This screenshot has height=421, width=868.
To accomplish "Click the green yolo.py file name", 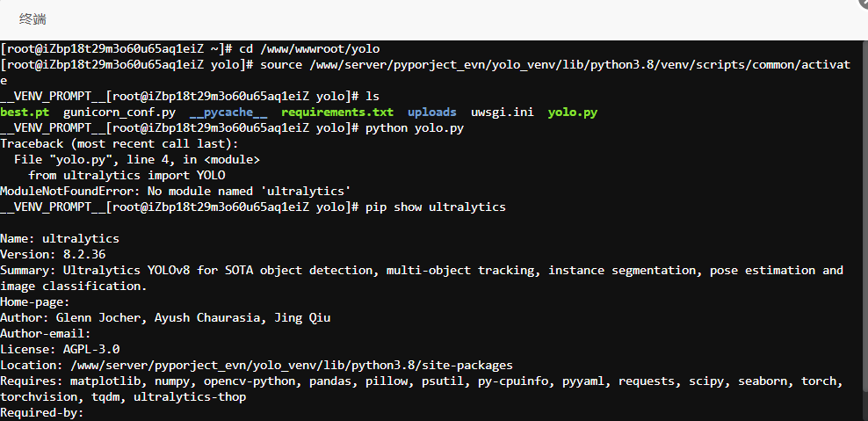I will 573,113.
